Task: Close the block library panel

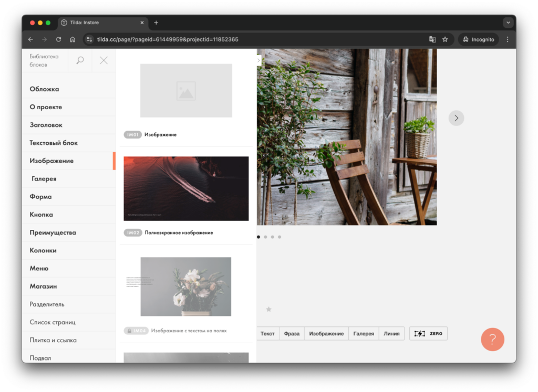Action: click(104, 60)
